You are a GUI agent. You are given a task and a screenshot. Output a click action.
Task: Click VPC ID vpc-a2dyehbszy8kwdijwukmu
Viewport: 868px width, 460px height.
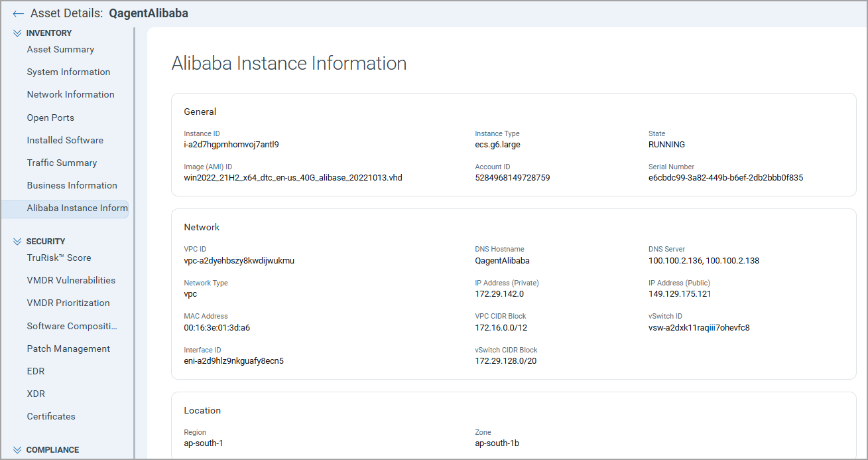click(239, 260)
